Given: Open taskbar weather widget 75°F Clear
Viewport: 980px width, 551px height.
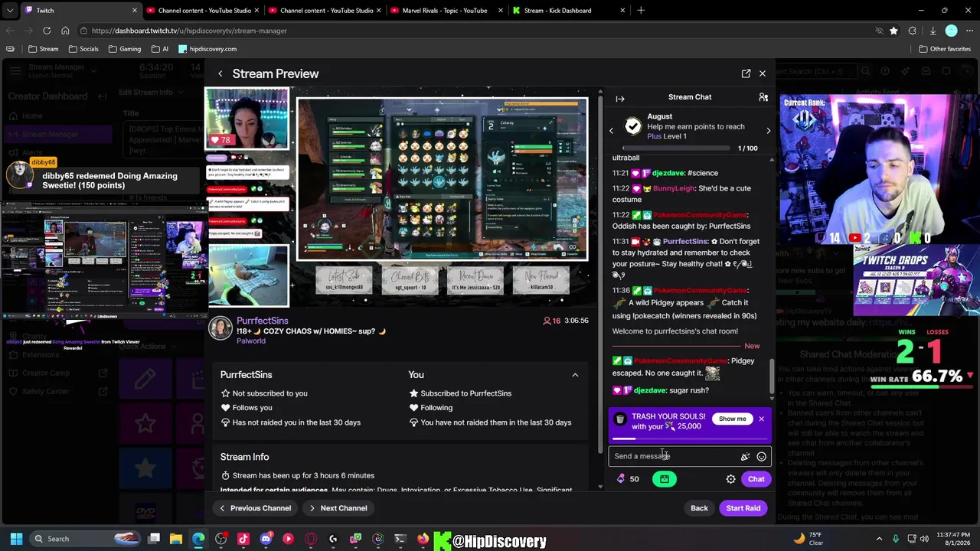Looking at the screenshot, I should pos(808,539).
